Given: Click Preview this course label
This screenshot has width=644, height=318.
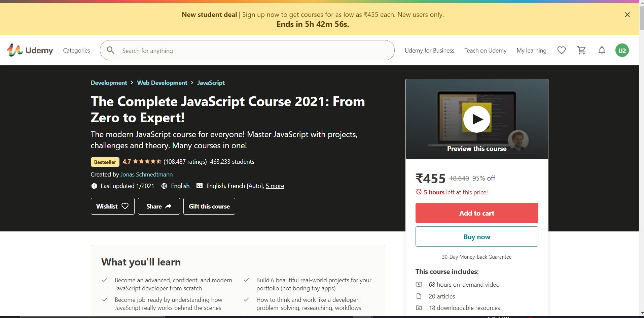Looking at the screenshot, I should click(x=476, y=149).
